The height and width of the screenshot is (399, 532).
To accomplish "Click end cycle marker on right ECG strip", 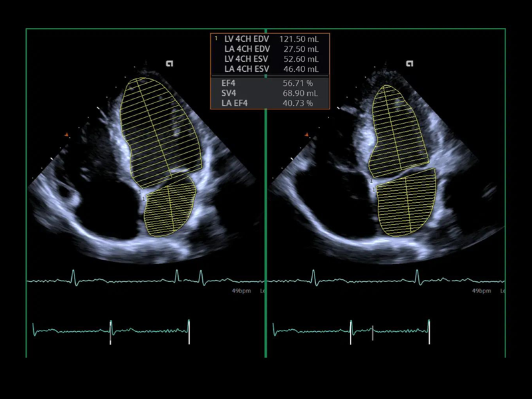I will click(430, 332).
